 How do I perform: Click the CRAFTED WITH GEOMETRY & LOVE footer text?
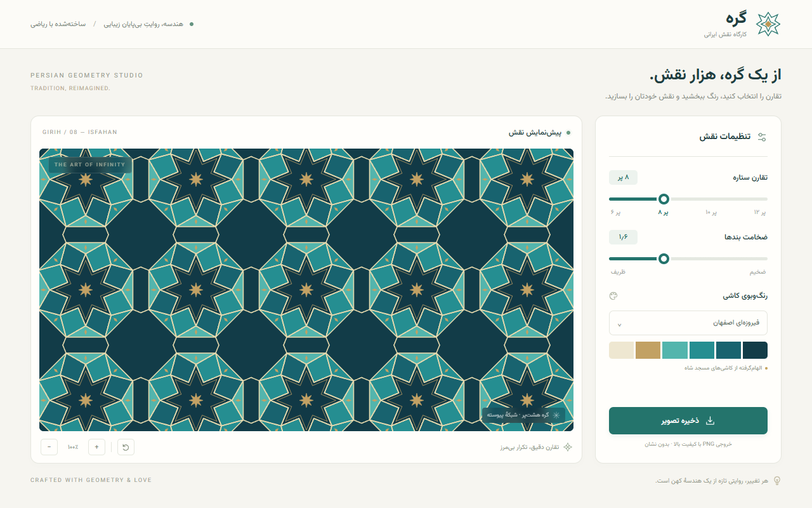(91, 480)
